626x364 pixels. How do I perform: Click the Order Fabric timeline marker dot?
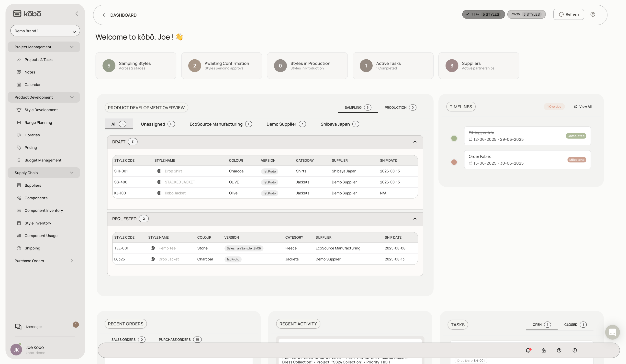(x=454, y=162)
